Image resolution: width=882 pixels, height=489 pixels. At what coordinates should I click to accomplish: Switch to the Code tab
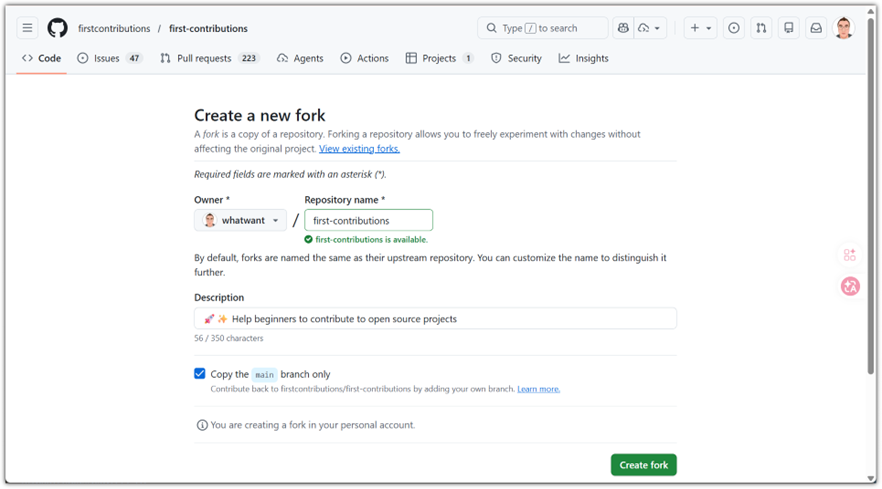(x=42, y=58)
